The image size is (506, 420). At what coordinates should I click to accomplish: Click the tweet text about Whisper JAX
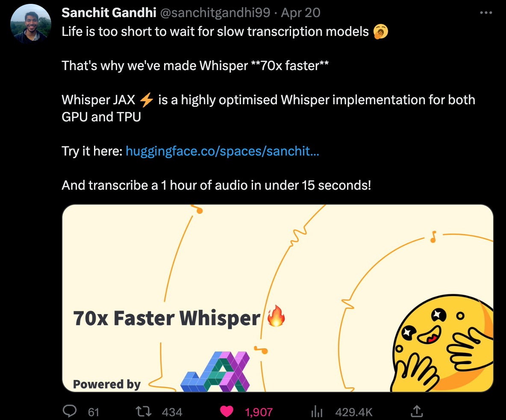[268, 108]
